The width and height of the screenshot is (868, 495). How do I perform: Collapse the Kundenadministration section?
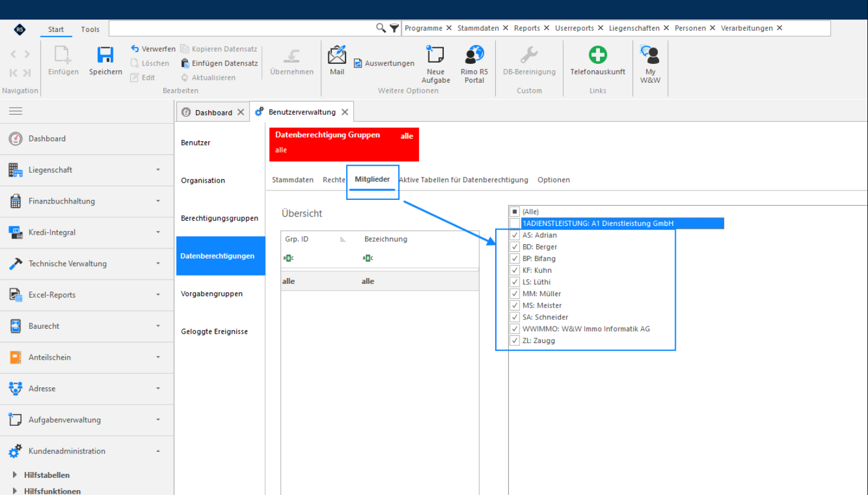pos(158,451)
